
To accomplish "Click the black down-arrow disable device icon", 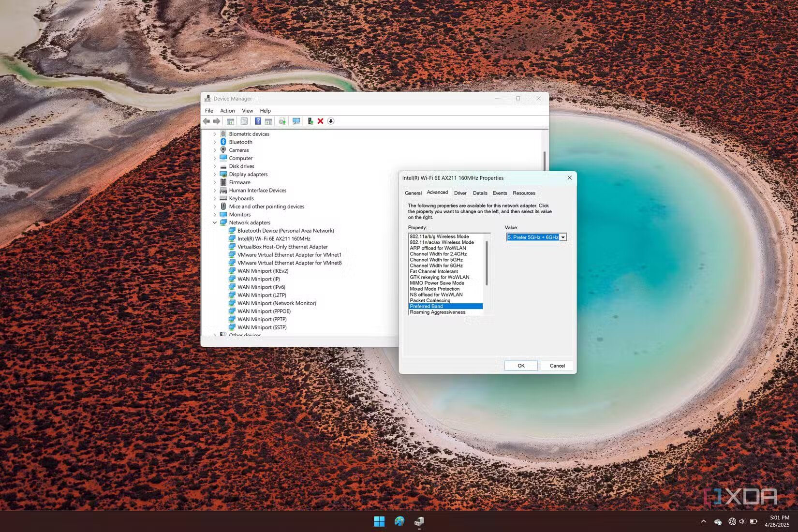I will pyautogui.click(x=331, y=121).
